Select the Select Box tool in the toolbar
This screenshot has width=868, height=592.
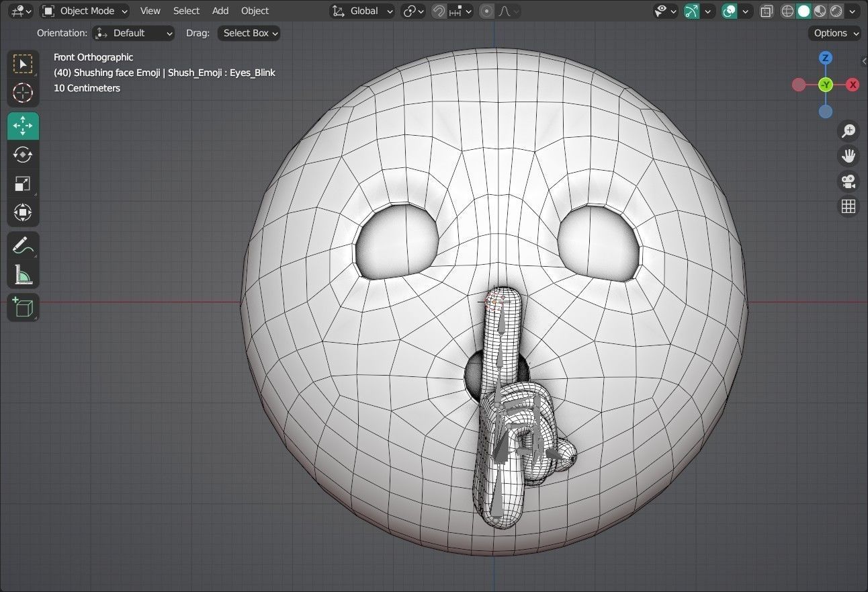(x=23, y=65)
